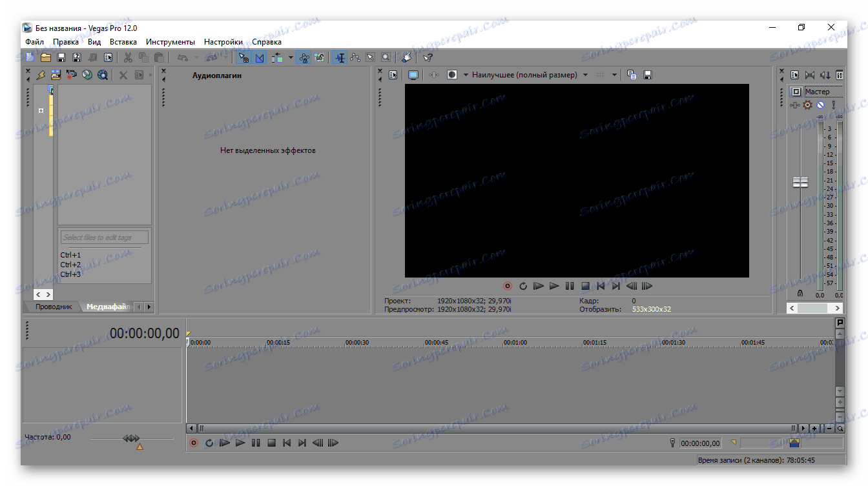Open the overlay grid dropdown in preview
The image size is (868, 486).
(614, 74)
